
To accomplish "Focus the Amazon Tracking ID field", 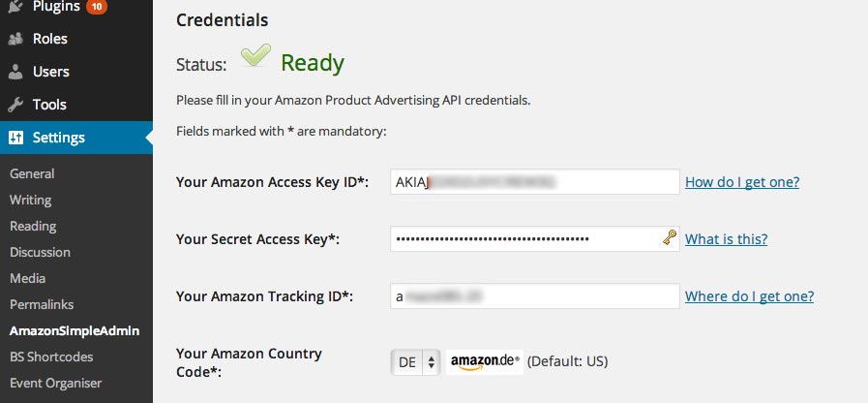I will (535, 296).
